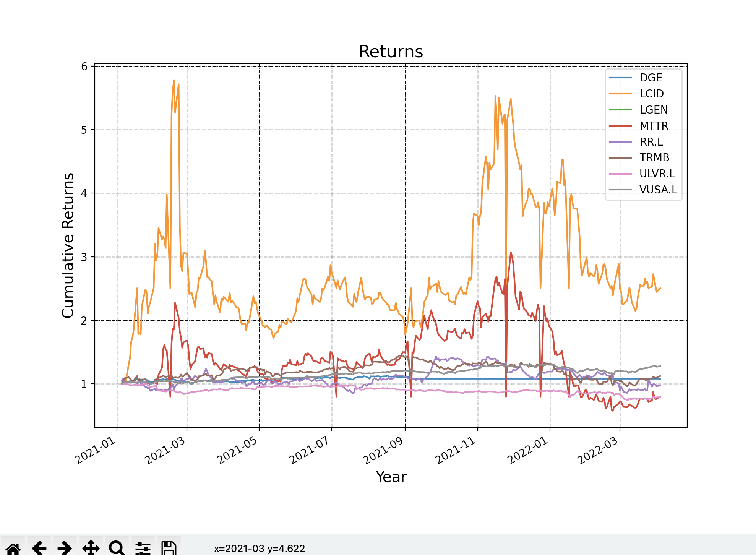Save the figure with floppy disk icon
The image size is (756, 555).
pyautogui.click(x=169, y=548)
